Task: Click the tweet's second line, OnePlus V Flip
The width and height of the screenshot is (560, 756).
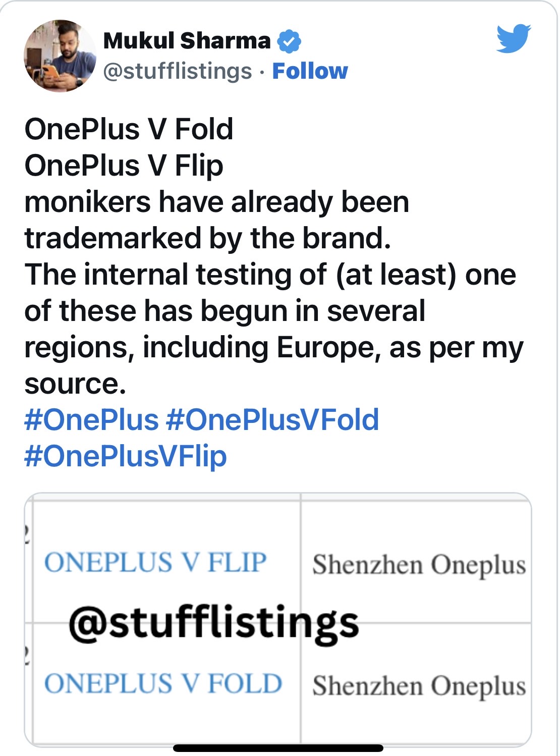Action: [124, 166]
